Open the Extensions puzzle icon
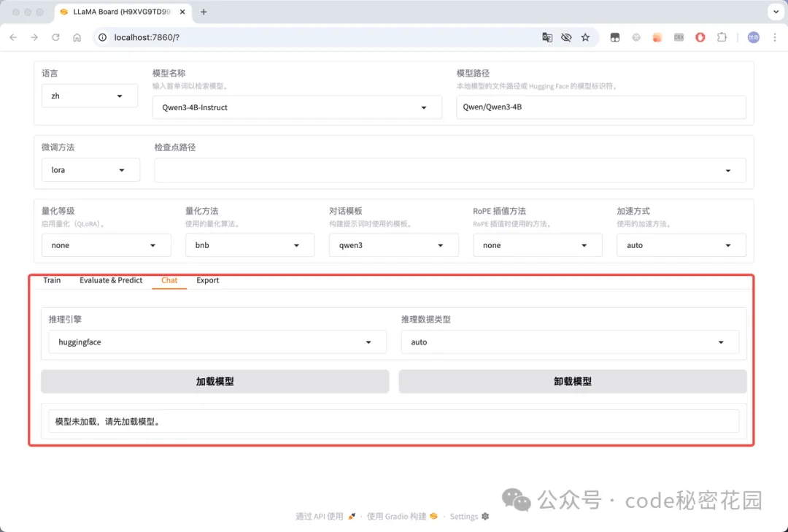 coord(722,37)
